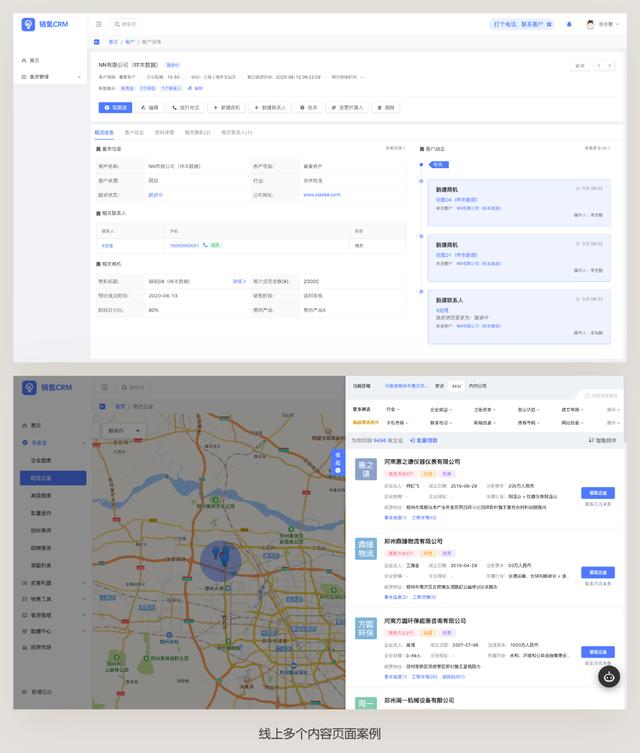Click the 寻客宝 compass icon in sidebar
Viewport: 640px width, 753px height.
point(24,442)
